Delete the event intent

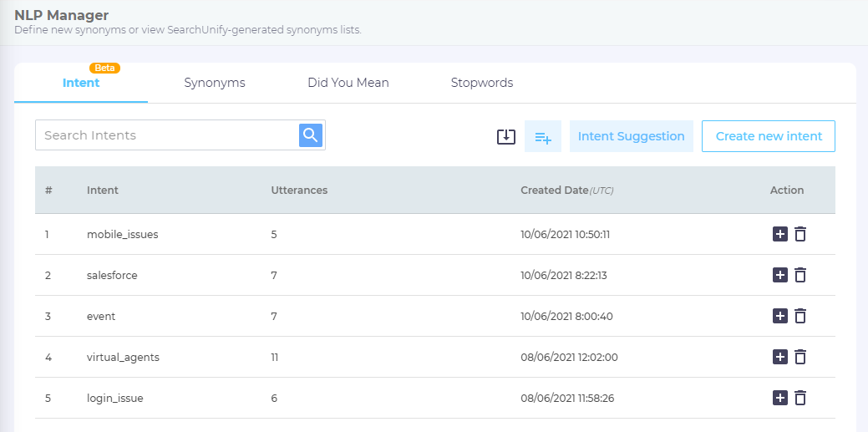(800, 316)
